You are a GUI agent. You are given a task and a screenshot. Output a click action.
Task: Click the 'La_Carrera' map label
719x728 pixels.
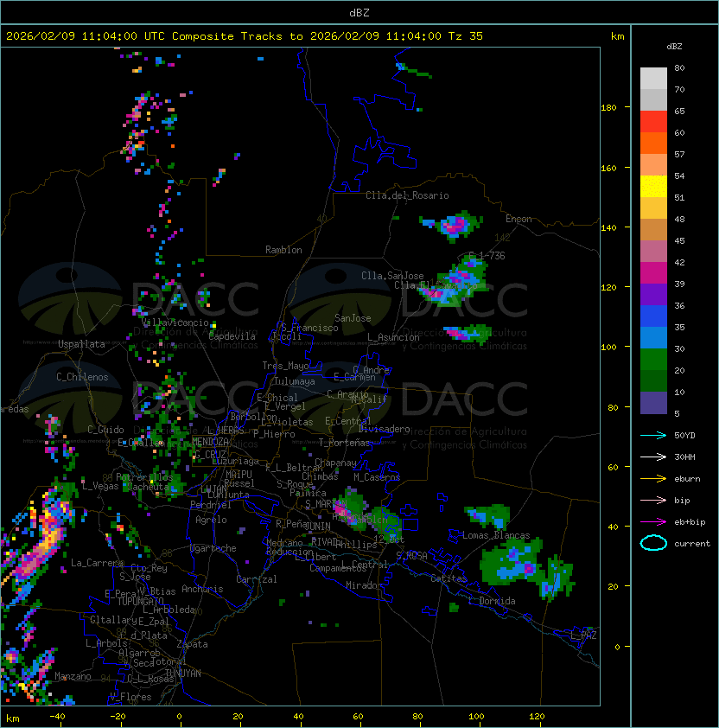pyautogui.click(x=97, y=563)
